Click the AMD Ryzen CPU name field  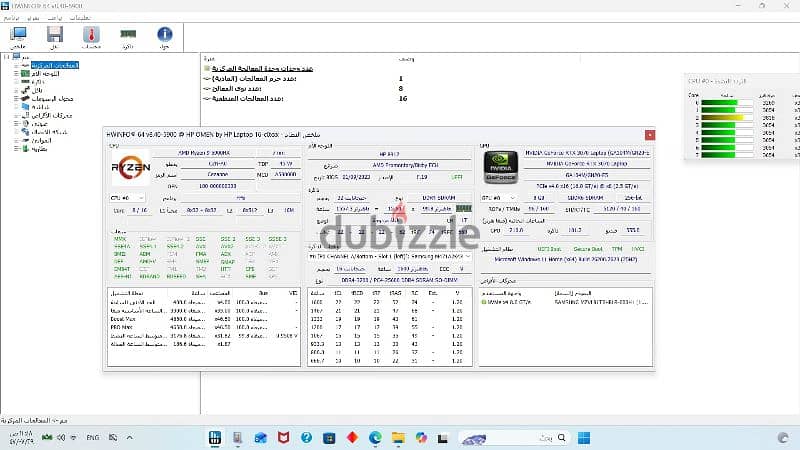[204, 153]
